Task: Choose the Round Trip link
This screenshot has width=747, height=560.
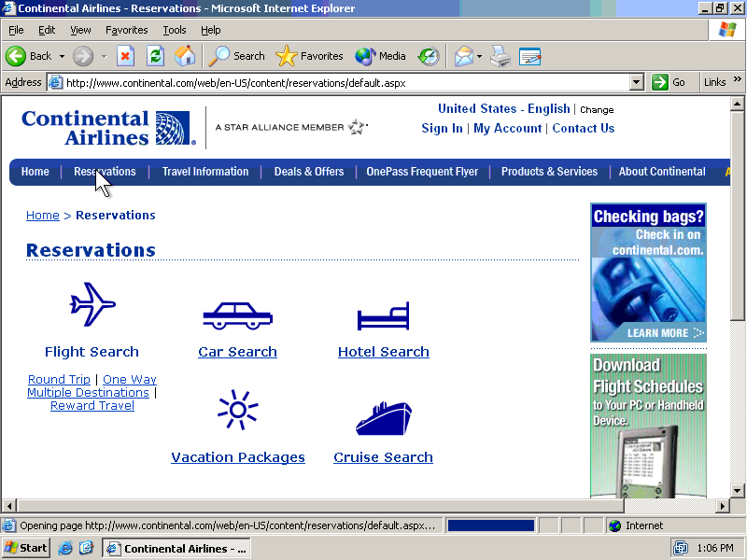Action: (x=59, y=379)
